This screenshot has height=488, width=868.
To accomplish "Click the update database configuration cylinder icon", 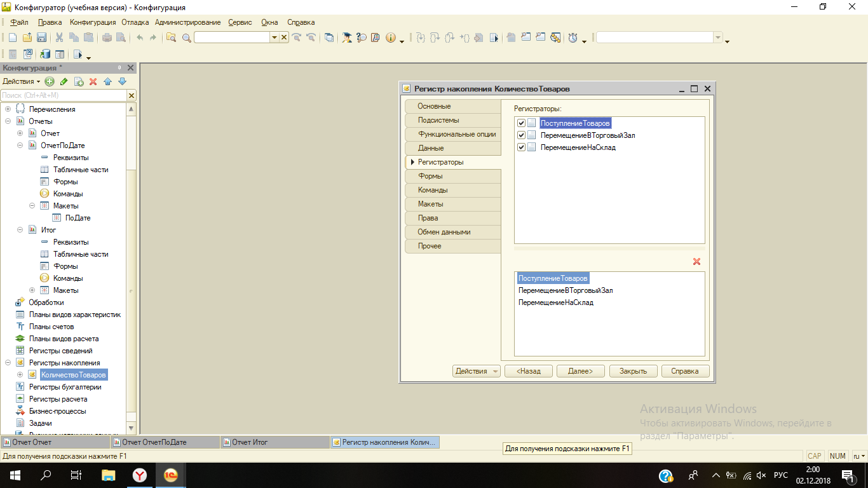I will (45, 55).
